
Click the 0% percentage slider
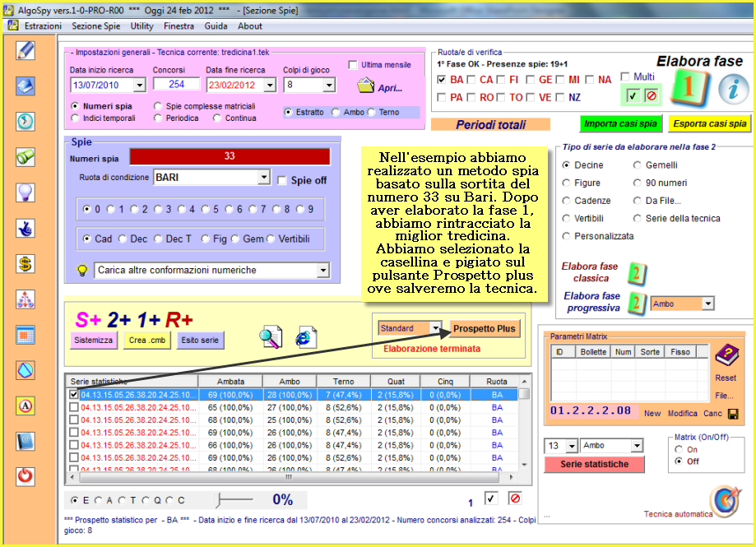pos(234,500)
